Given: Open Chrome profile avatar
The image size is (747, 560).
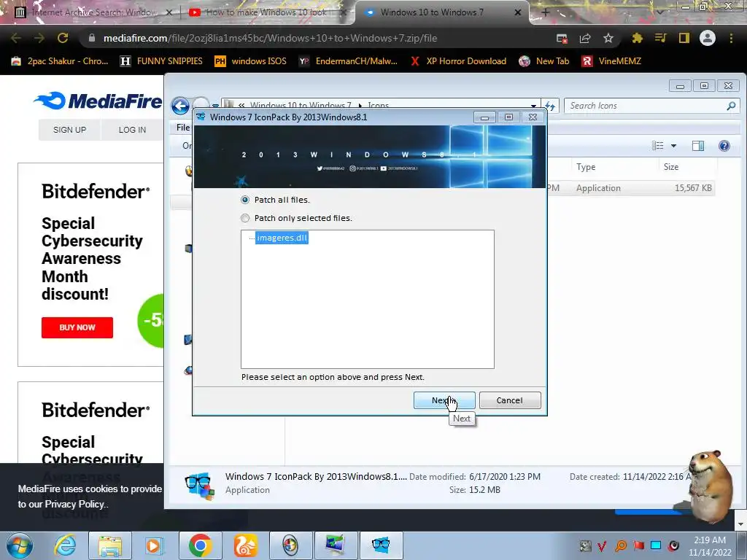Looking at the screenshot, I should 708,38.
